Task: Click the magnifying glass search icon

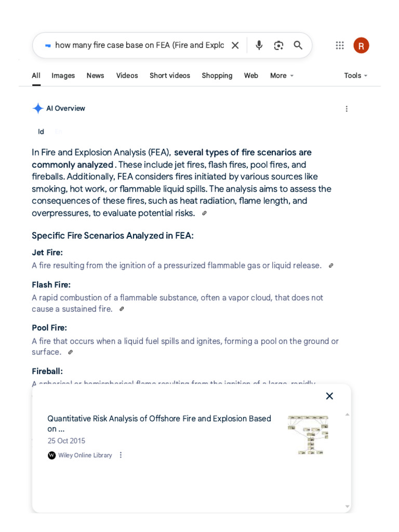Action: (x=298, y=45)
